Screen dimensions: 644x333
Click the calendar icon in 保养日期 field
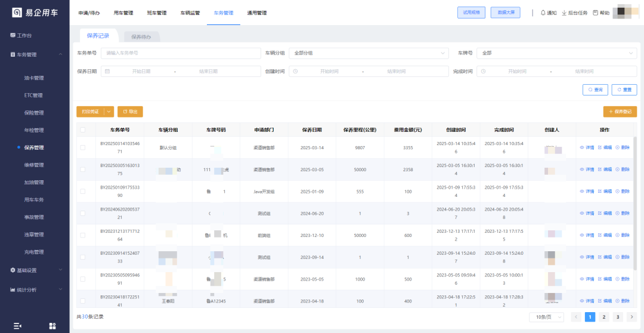click(107, 71)
